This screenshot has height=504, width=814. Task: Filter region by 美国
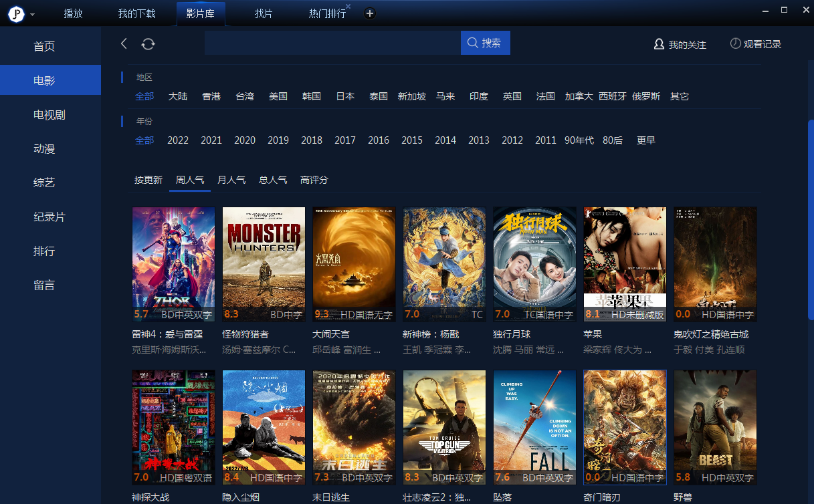click(x=278, y=96)
